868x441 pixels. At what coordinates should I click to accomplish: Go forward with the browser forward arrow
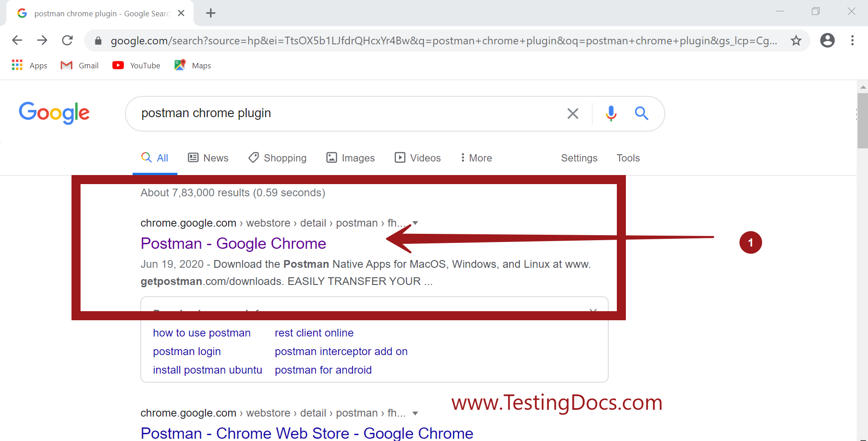click(x=42, y=40)
